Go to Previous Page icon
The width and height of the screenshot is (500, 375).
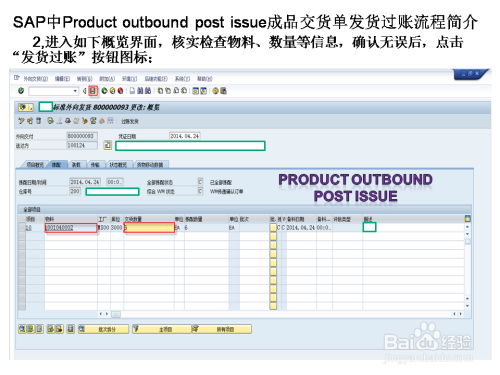[168, 91]
